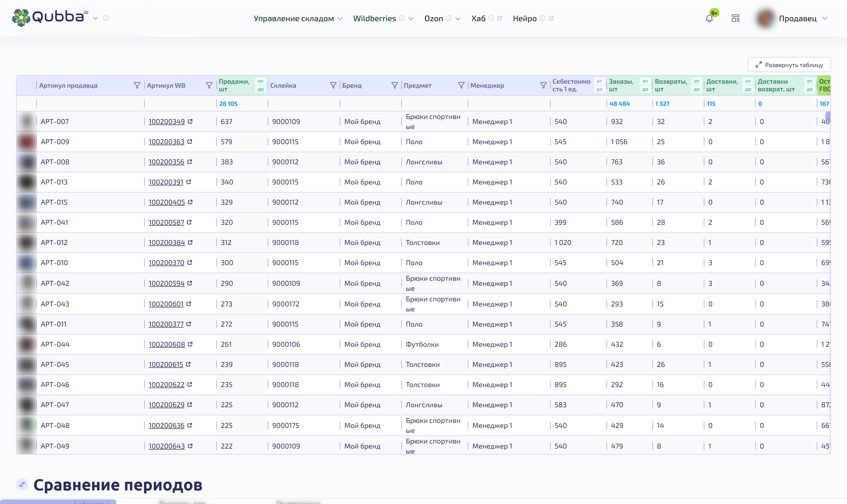Open filter for Предмет column
The height and width of the screenshot is (504, 847).
461,85
